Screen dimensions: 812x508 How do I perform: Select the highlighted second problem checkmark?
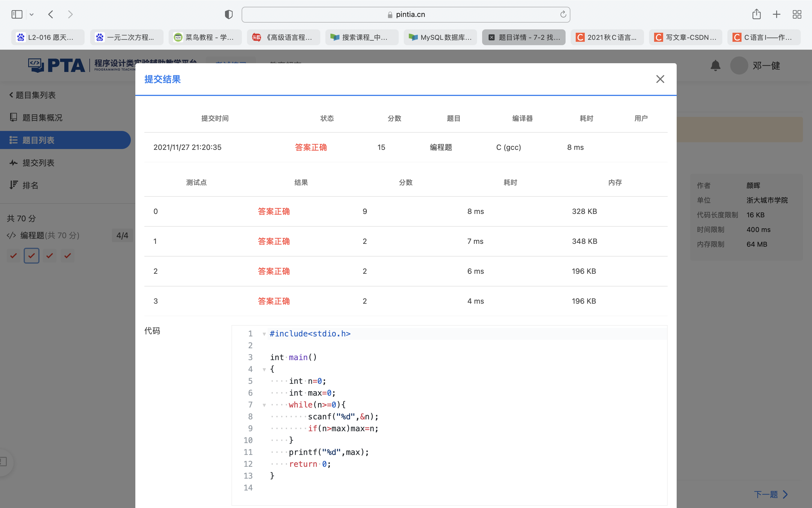32,256
